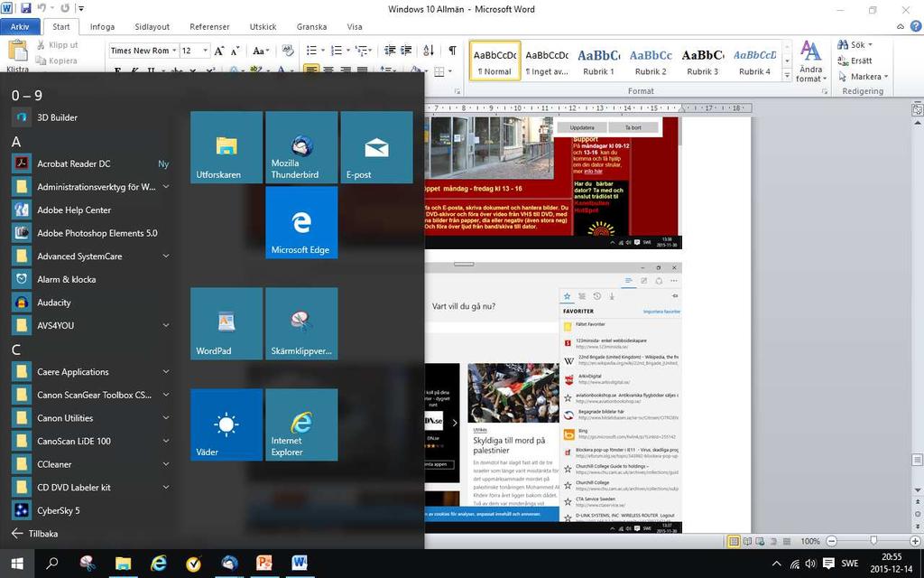Viewport: 924px width, 578px height.
Task: Click the Windows Start button on taskbar
Action: point(17,564)
